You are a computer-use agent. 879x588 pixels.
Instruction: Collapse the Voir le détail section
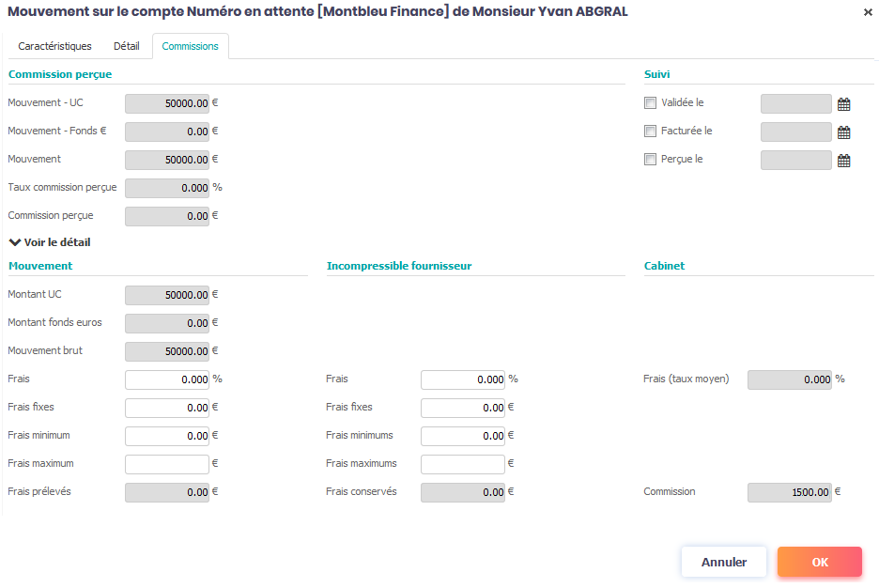(50, 242)
